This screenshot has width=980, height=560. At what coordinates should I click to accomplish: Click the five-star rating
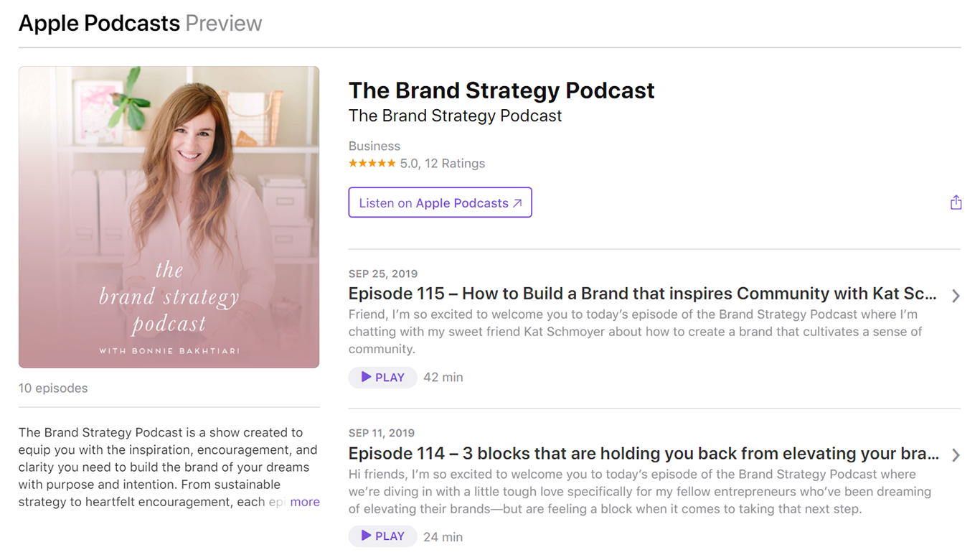click(372, 164)
